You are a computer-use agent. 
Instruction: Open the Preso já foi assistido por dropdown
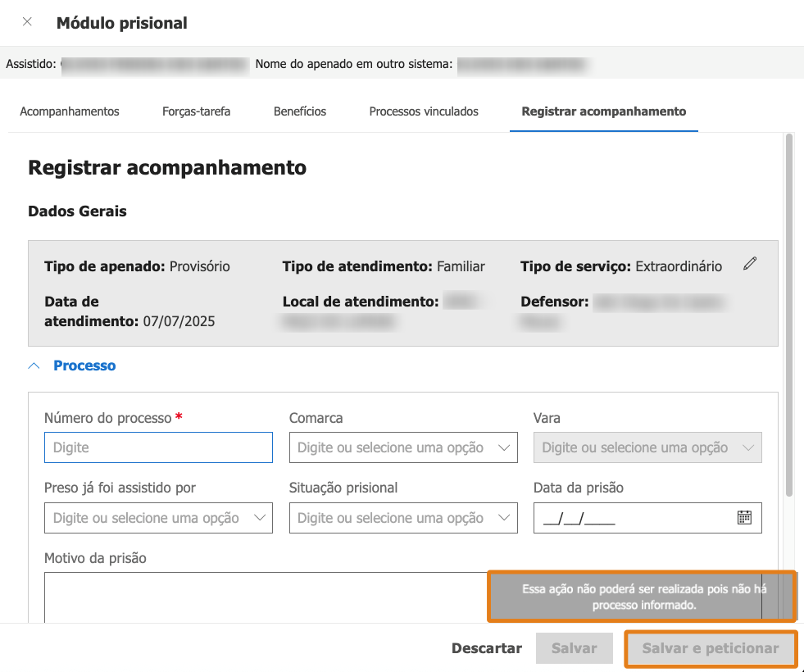(158, 518)
